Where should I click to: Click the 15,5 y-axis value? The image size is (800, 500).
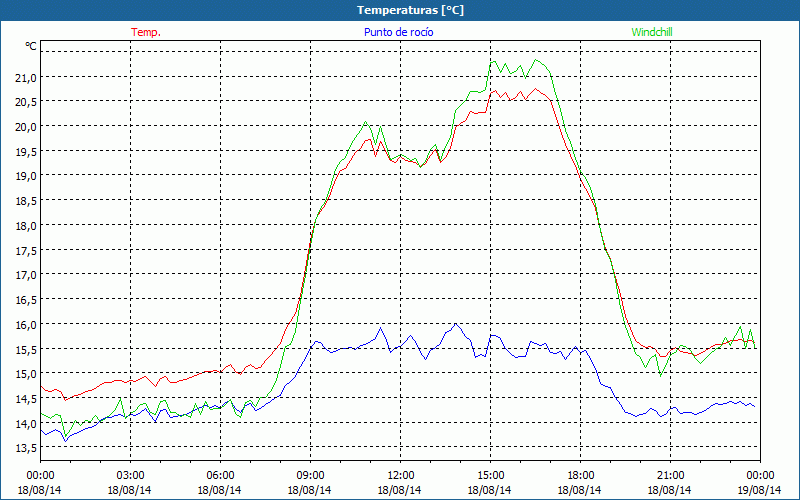[x=27, y=349]
